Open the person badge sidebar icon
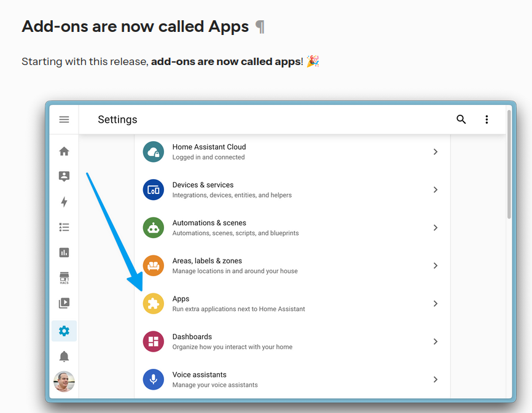Image resolution: width=532 pixels, height=413 pixels. click(x=64, y=176)
